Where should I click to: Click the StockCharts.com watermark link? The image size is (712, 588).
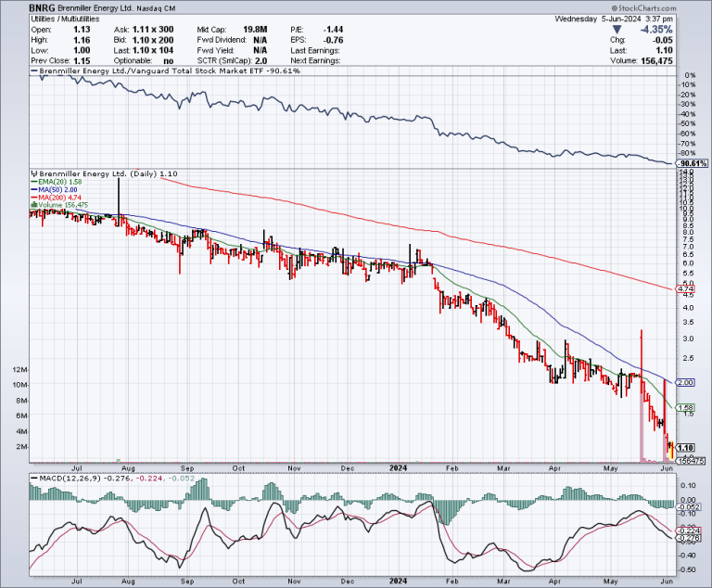point(643,8)
